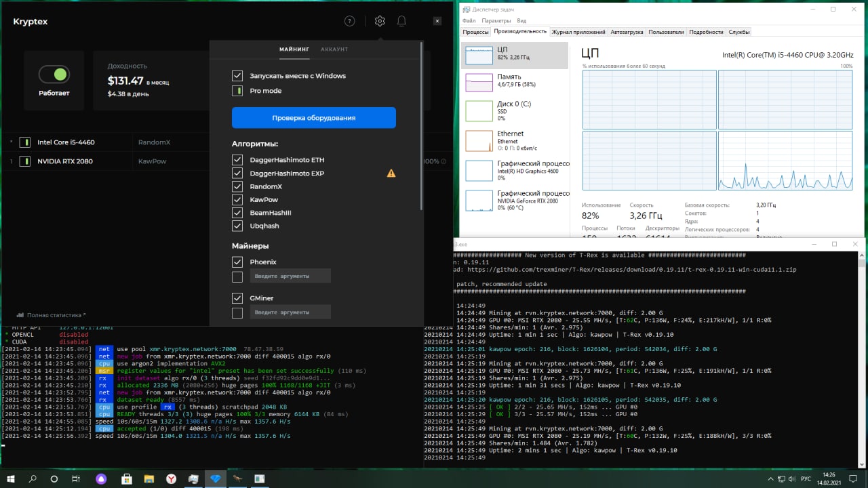This screenshot has height=488, width=868.
Task: Uncheck GMiner miner checkbox
Action: coord(237,298)
